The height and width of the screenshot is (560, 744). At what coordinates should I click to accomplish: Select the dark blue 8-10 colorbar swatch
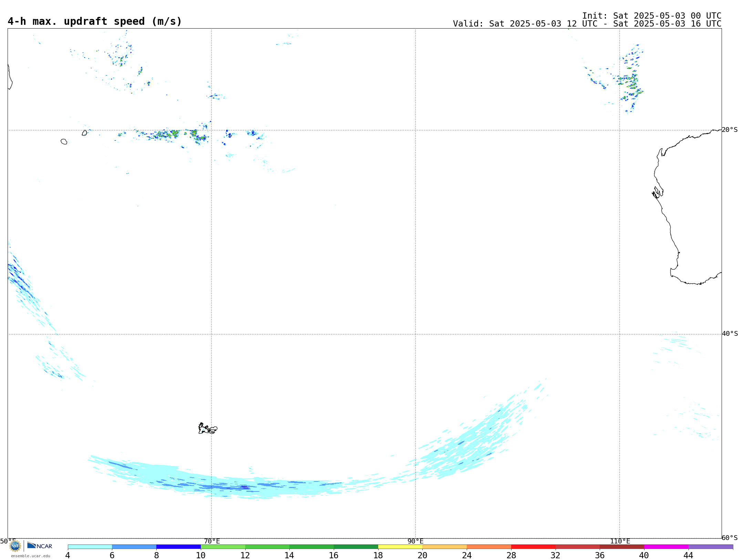pyautogui.click(x=178, y=547)
